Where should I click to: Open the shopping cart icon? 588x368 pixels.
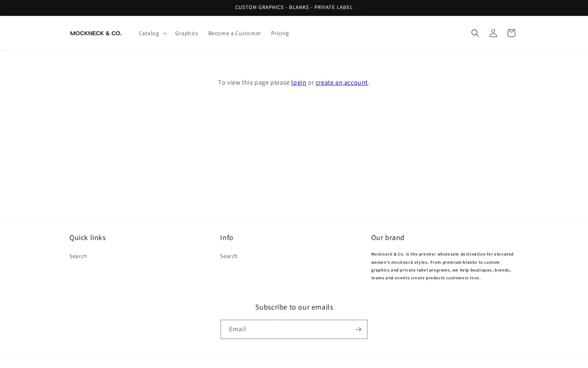(x=511, y=33)
